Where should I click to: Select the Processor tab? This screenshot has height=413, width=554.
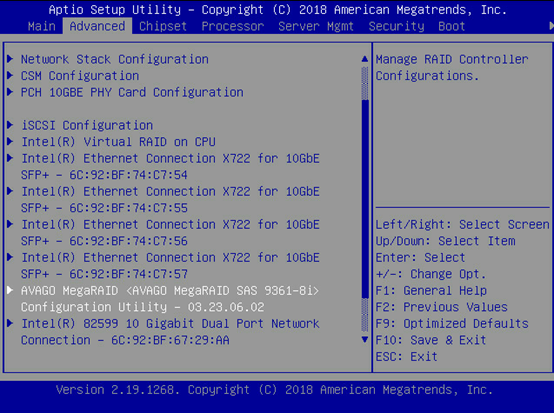[233, 26]
